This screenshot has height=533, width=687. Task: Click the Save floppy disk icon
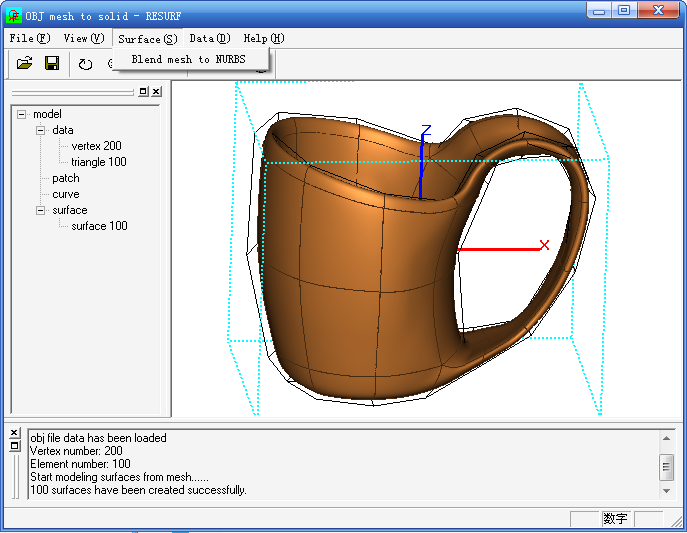52,64
